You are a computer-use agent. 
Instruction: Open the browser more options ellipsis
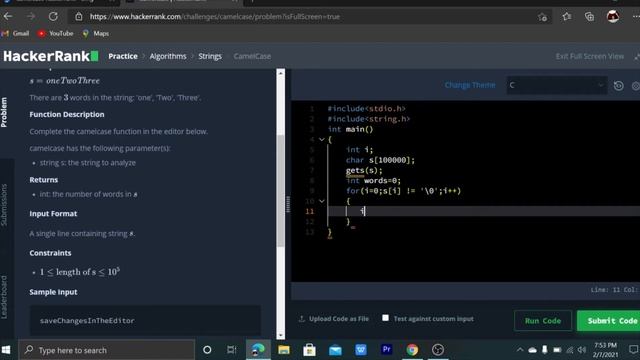tap(636, 17)
